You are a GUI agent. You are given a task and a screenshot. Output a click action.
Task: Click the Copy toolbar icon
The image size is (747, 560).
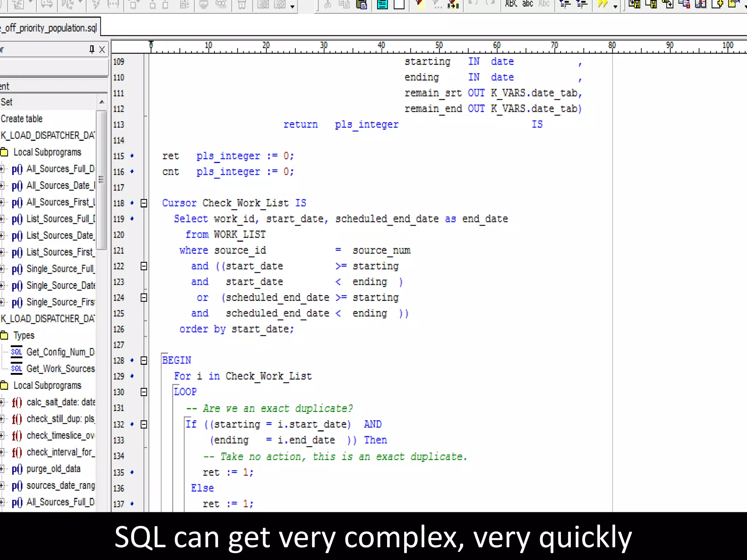tap(344, 4)
